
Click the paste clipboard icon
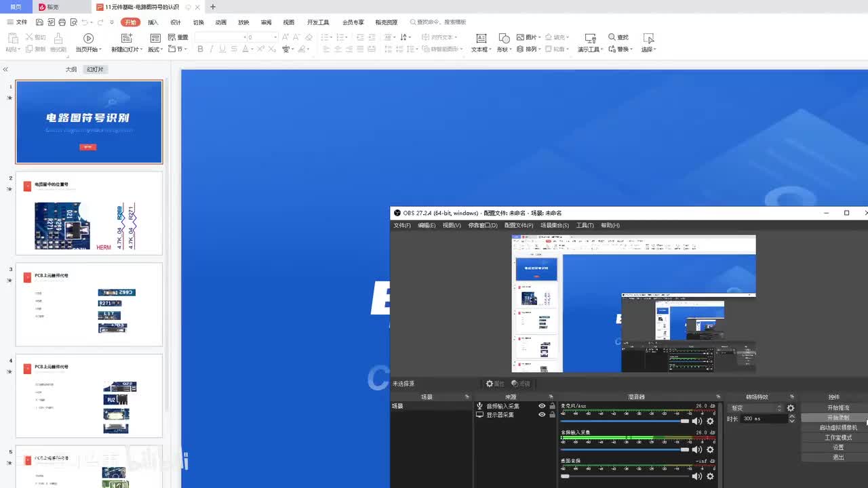tap(12, 37)
